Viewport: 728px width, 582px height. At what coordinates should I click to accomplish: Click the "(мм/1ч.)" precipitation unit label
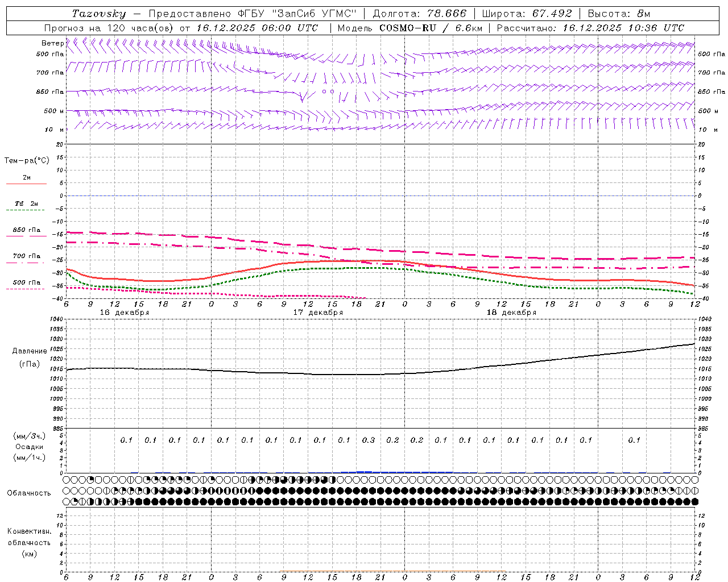[x=29, y=458]
